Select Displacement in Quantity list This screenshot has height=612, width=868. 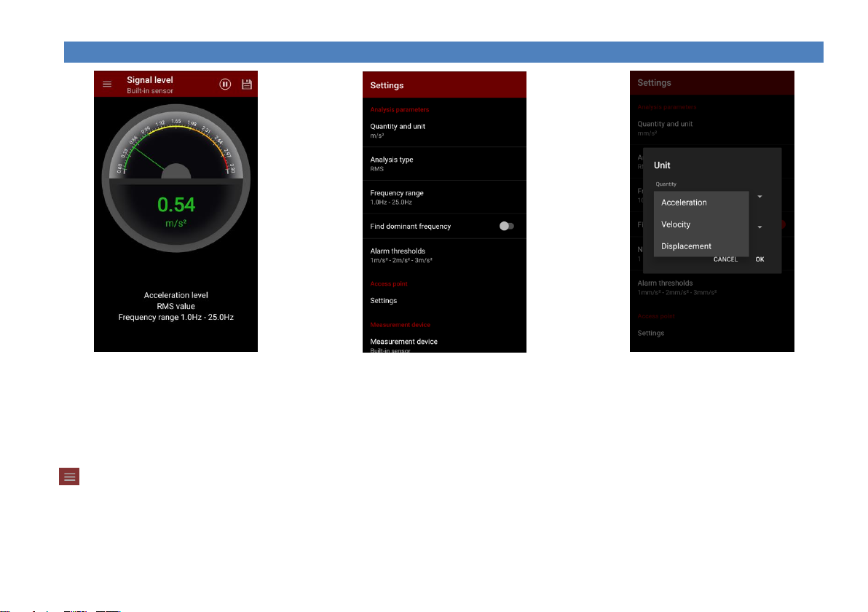(701, 246)
